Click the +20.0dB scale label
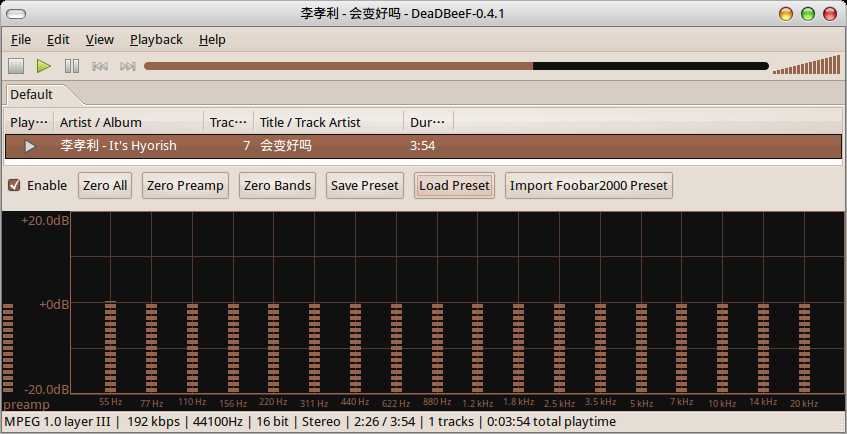847x434 pixels. (45, 220)
